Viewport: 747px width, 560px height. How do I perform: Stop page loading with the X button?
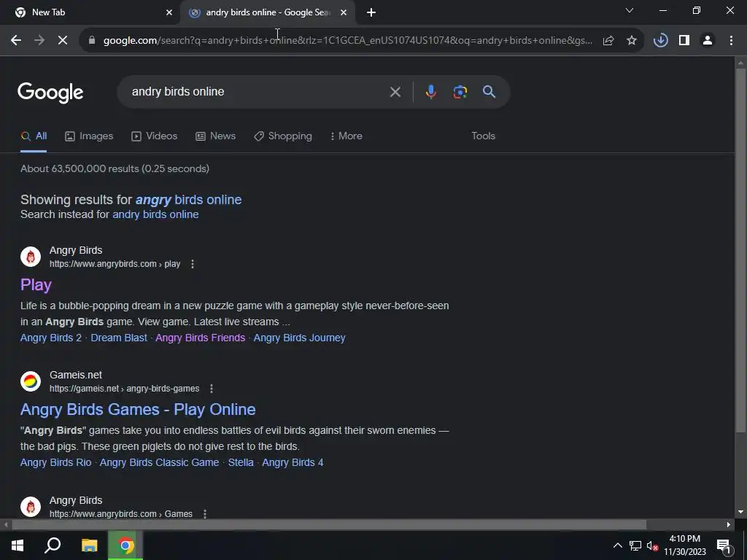[x=63, y=41]
